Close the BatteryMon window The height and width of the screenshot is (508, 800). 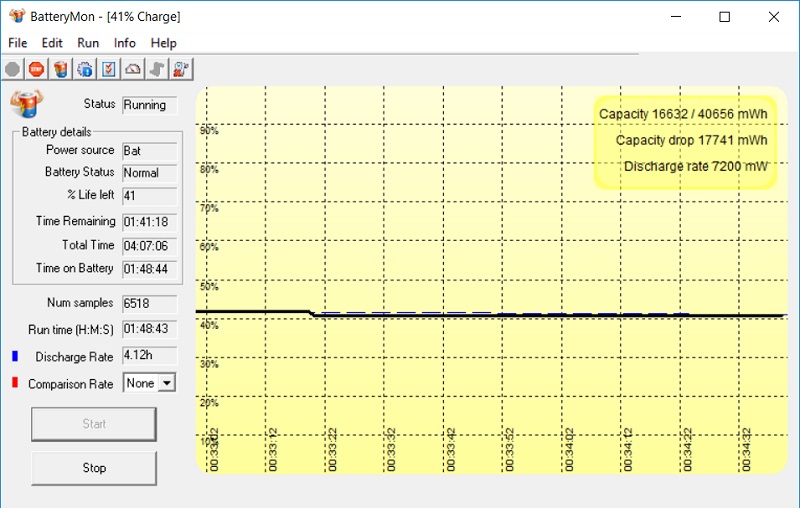point(773,16)
